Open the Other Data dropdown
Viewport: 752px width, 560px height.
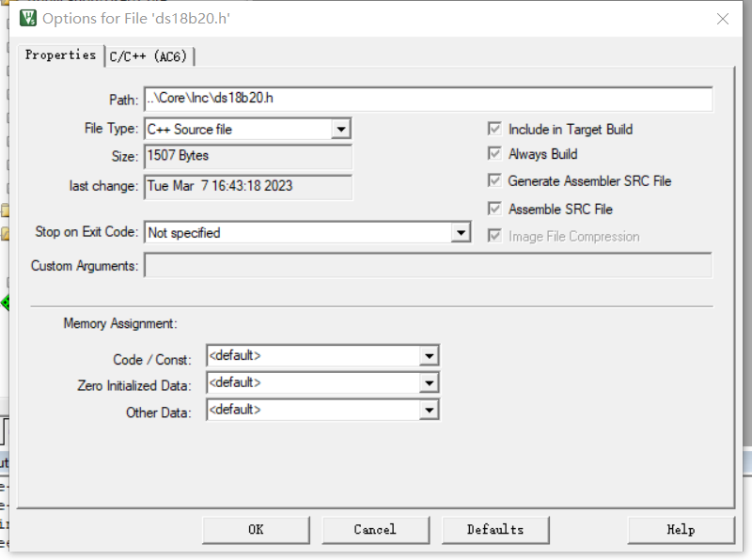click(429, 410)
